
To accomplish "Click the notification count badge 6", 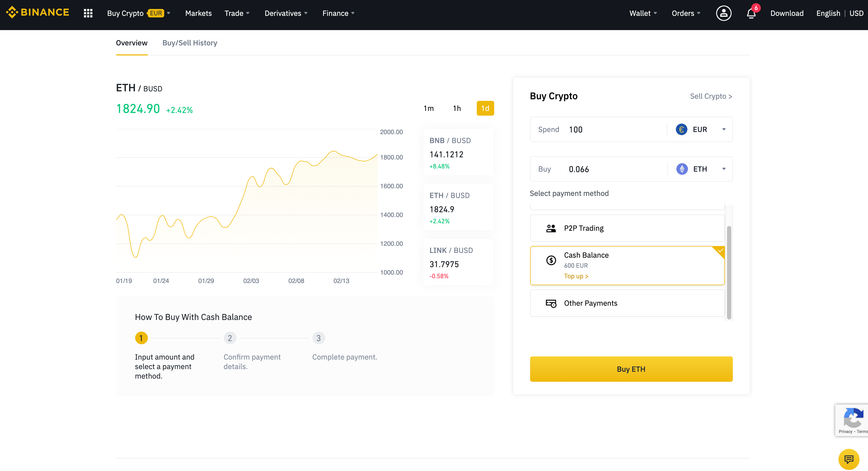I will pos(756,8).
